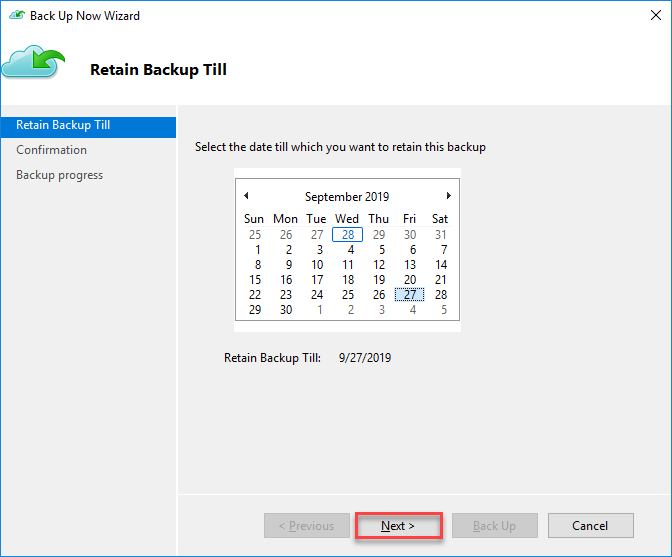Choose Saturday September 21

click(441, 280)
